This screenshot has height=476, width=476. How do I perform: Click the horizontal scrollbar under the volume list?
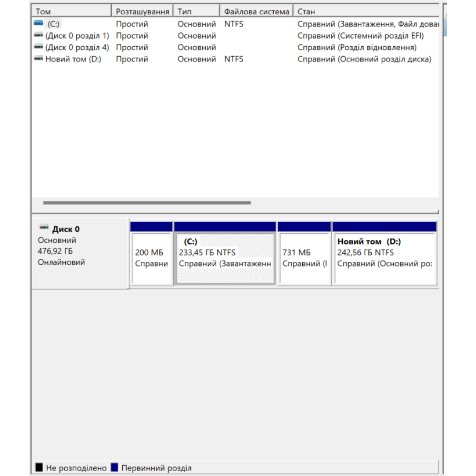tap(147, 203)
